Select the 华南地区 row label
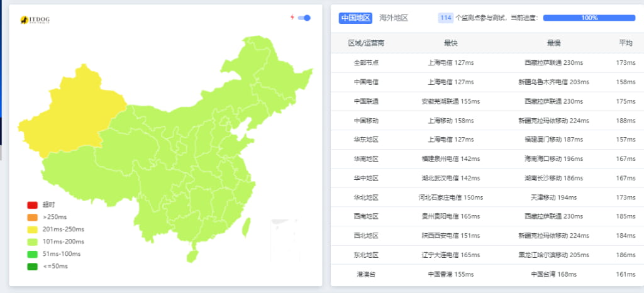The width and height of the screenshot is (644, 293). pos(367,159)
